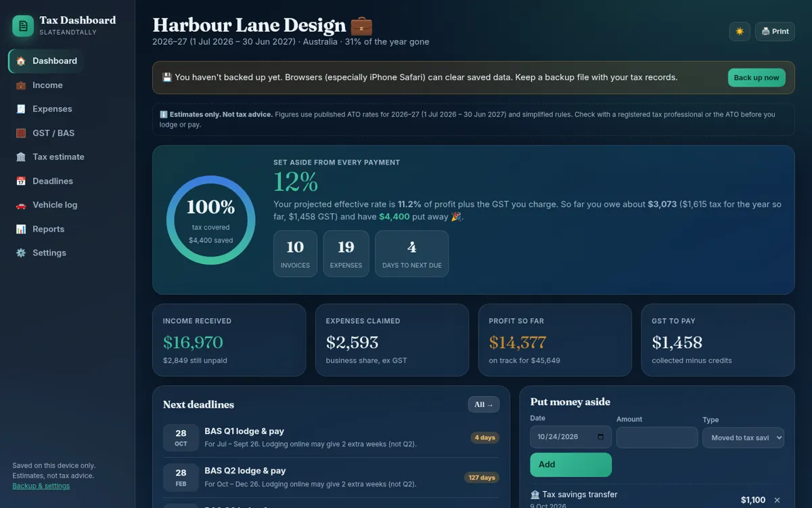Select the BAS Q2 lodge & pay deadline
This screenshot has width=812, height=508.
pos(332,477)
